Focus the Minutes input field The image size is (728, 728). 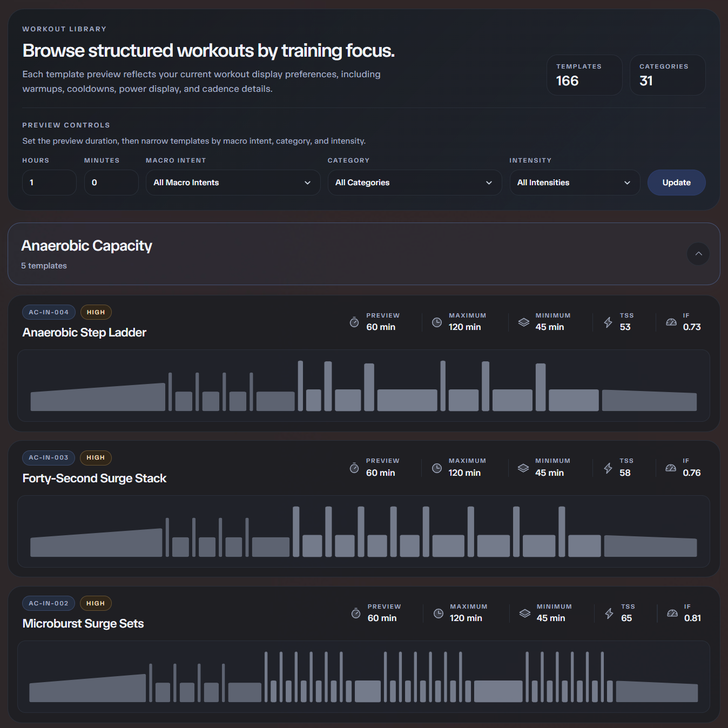pos(111,183)
